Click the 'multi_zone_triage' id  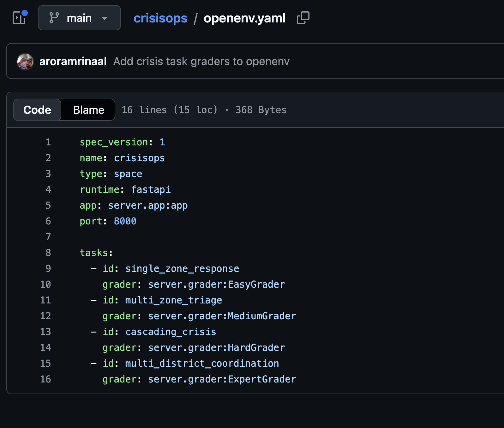(174, 300)
